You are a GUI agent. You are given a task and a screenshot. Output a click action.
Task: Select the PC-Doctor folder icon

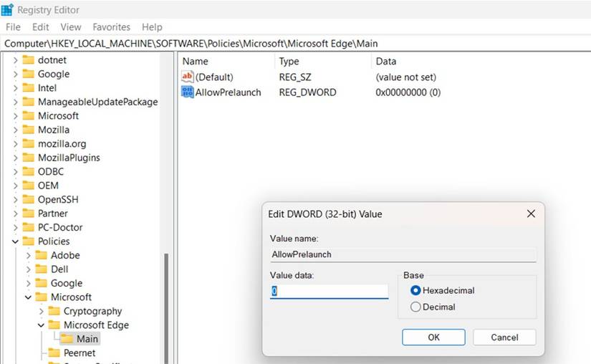click(28, 228)
